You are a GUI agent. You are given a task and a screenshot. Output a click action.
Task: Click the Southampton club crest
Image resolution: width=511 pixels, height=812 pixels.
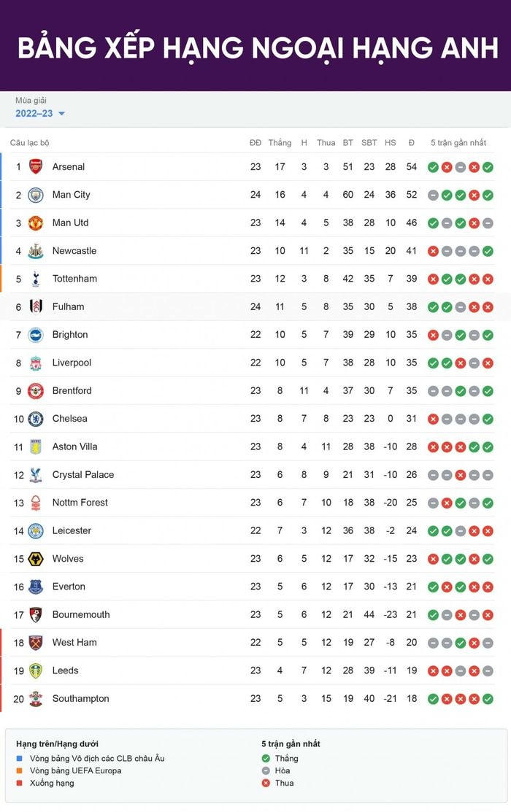point(36,699)
